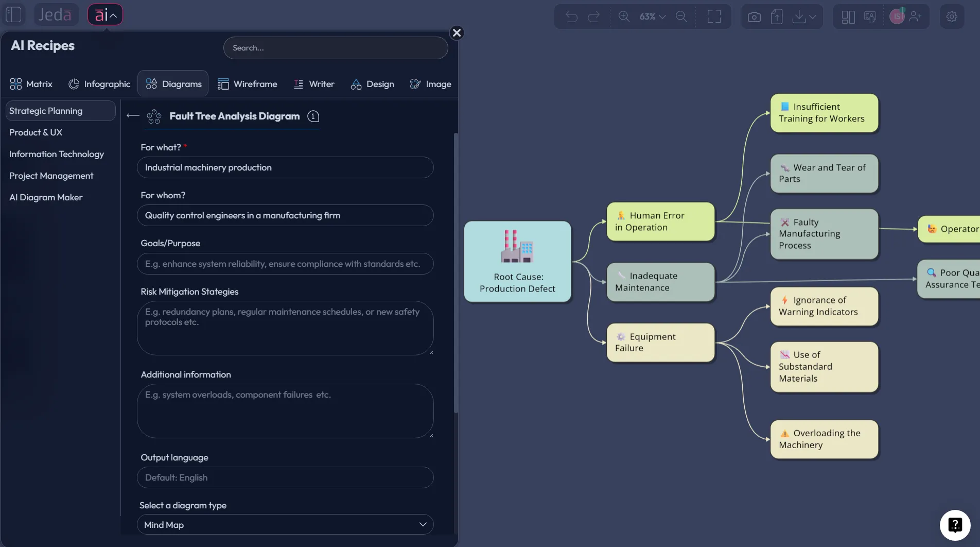Switch to the Infographic tab

99,83
